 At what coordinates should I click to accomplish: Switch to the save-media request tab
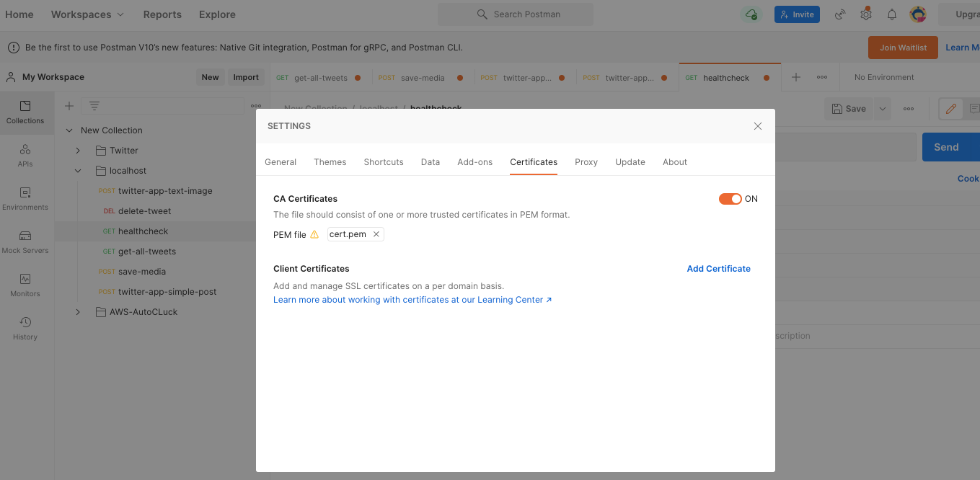tap(423, 78)
